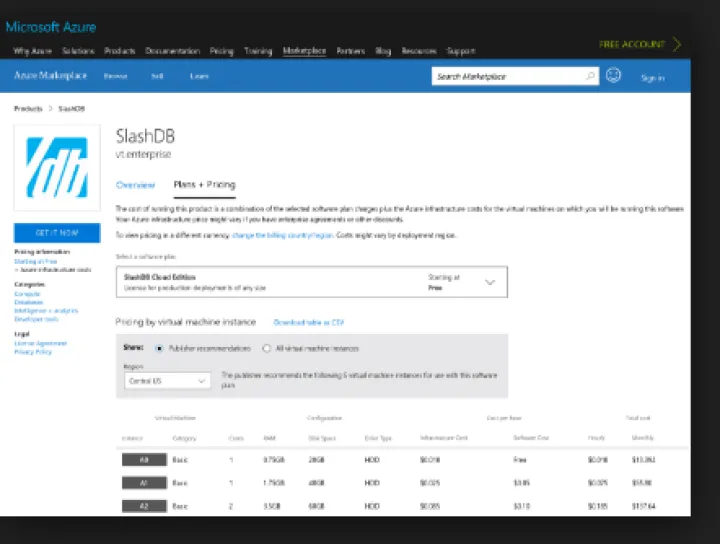Open the Starting at Free pricing link
This screenshot has height=544, width=720.
36,261
